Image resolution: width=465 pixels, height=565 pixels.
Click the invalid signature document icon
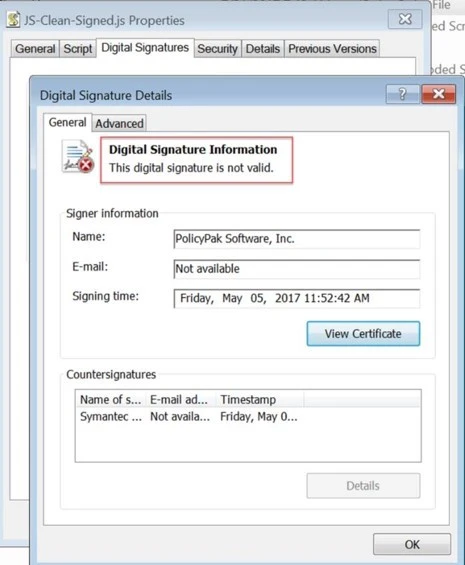click(x=78, y=156)
